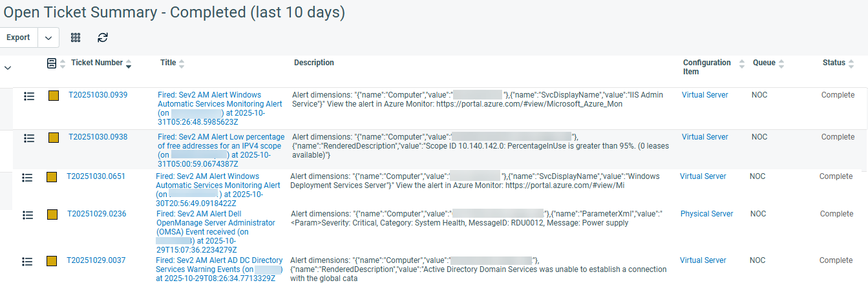Open ticket link T20251030.0939

click(x=98, y=95)
